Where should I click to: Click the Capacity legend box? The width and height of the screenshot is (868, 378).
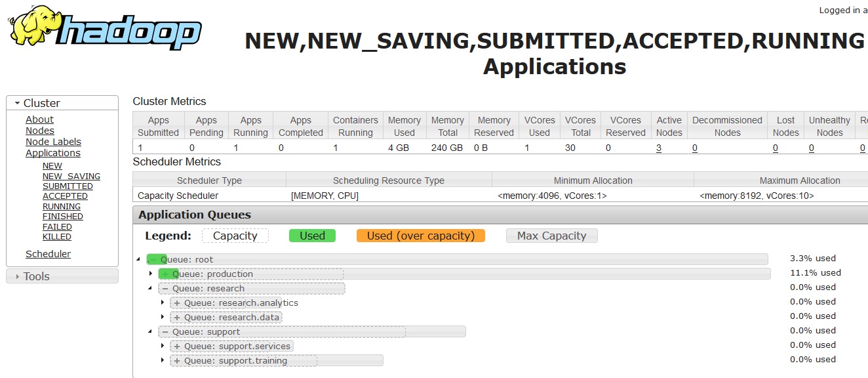[x=235, y=236]
